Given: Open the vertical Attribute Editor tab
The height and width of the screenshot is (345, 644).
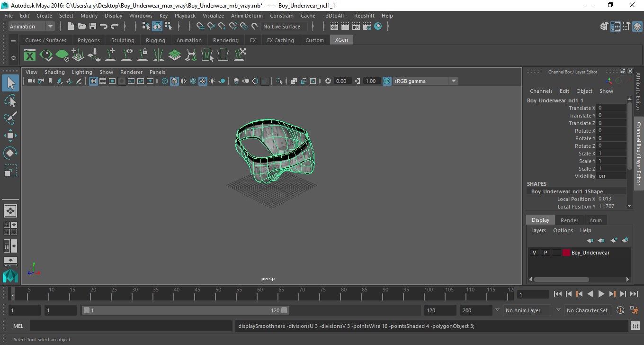Looking at the screenshot, I should 638,91.
